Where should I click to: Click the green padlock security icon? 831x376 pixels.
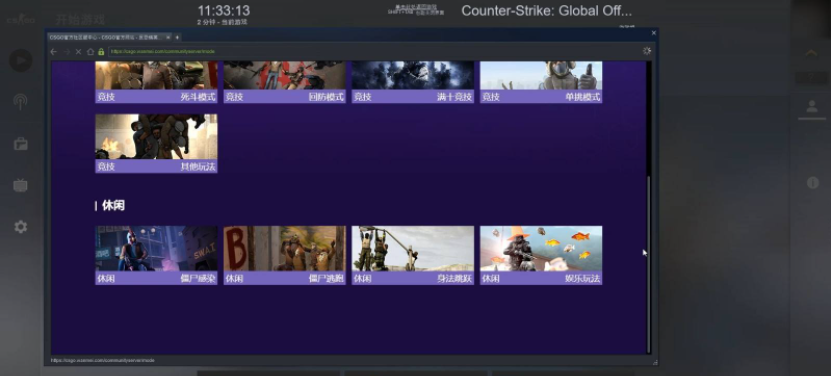point(101,51)
